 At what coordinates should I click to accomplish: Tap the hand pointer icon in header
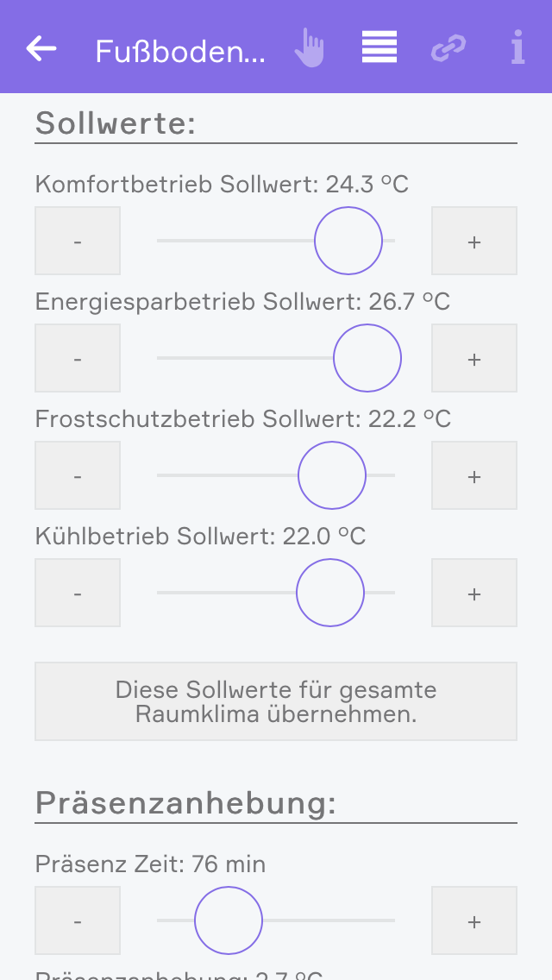click(309, 48)
